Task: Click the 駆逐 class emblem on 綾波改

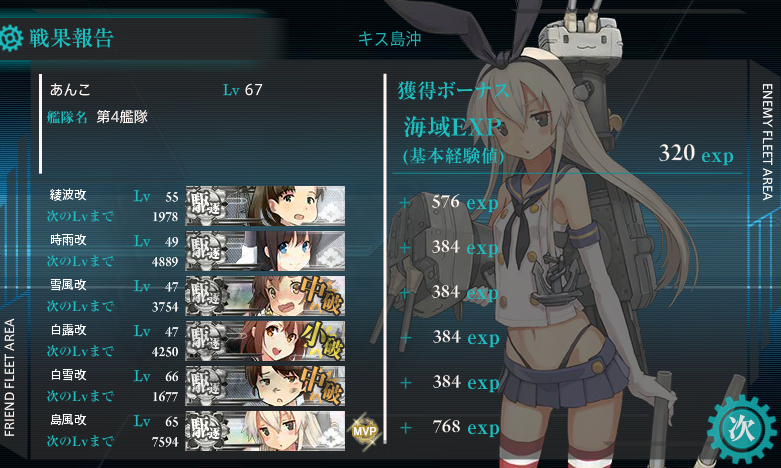Action: tap(206, 206)
